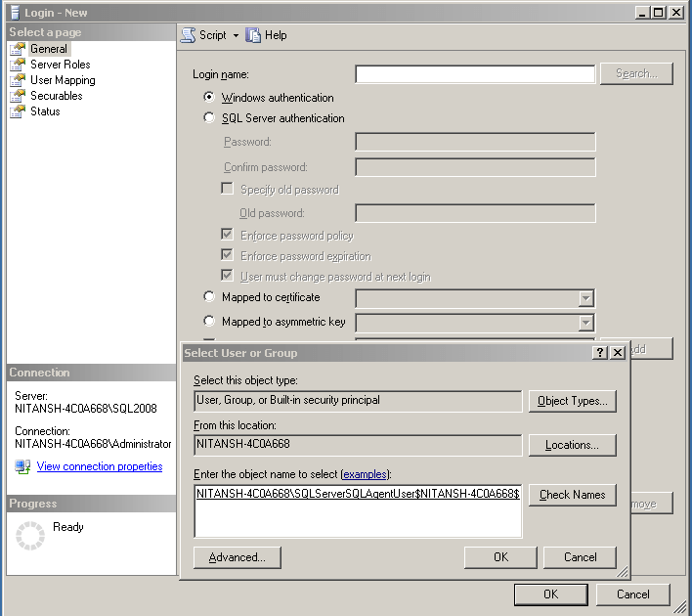Expand the Mapped to asymmetric key dropdown

pos(586,323)
